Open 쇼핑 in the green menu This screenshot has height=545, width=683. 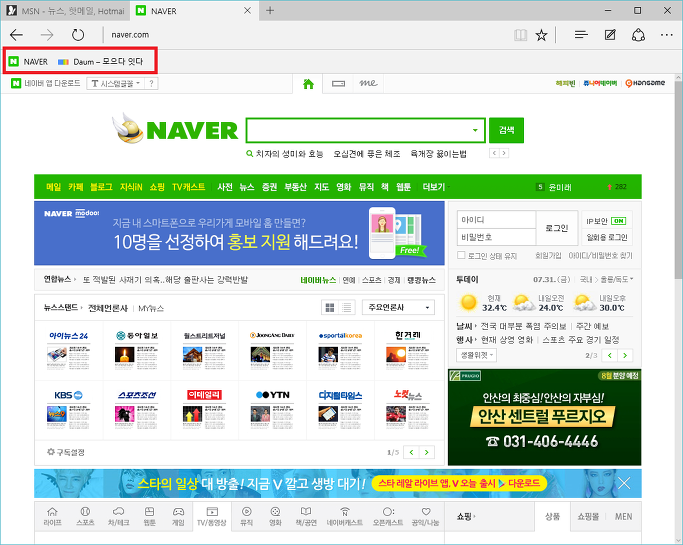[x=157, y=187]
